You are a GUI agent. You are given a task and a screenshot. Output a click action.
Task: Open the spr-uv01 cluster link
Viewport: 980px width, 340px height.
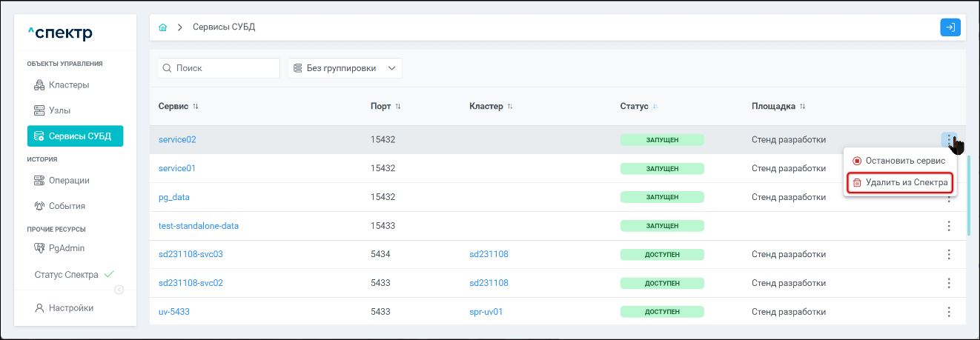pyautogui.click(x=486, y=312)
